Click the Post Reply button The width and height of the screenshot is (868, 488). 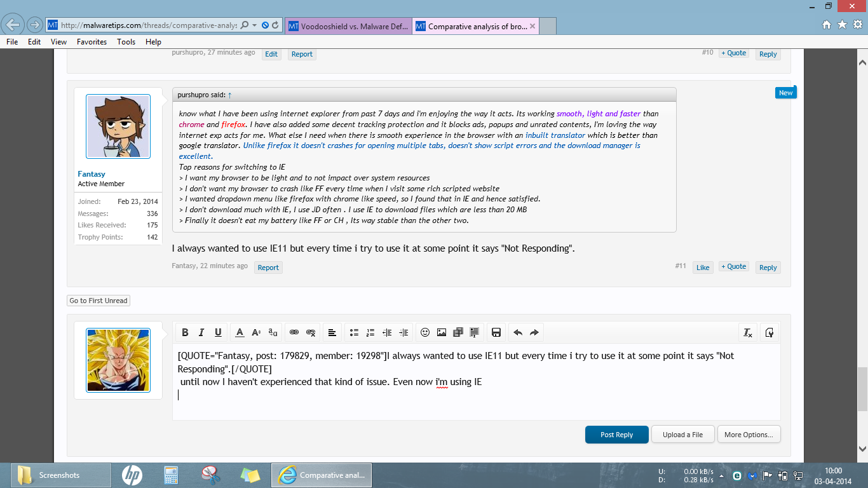[616, 435]
